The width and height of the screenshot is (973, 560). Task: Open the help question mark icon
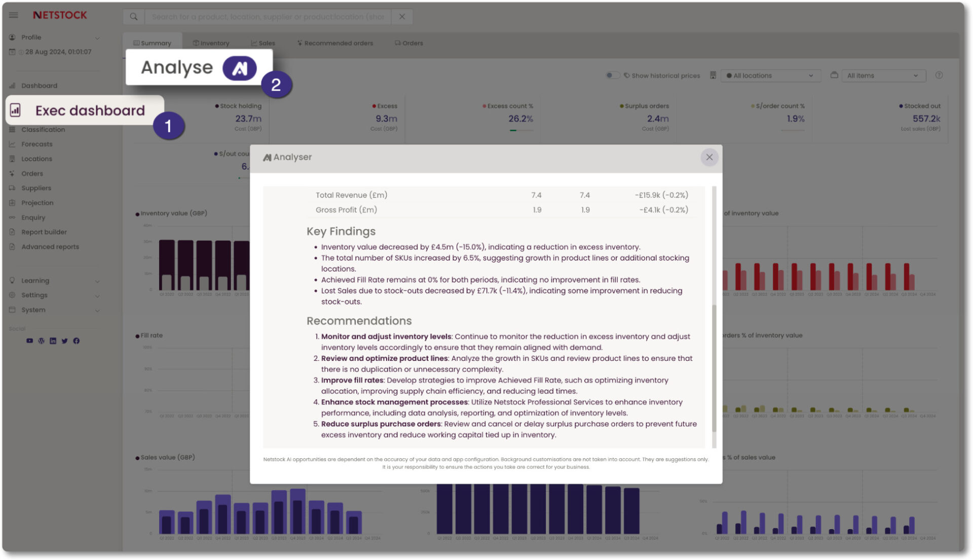pyautogui.click(x=939, y=75)
